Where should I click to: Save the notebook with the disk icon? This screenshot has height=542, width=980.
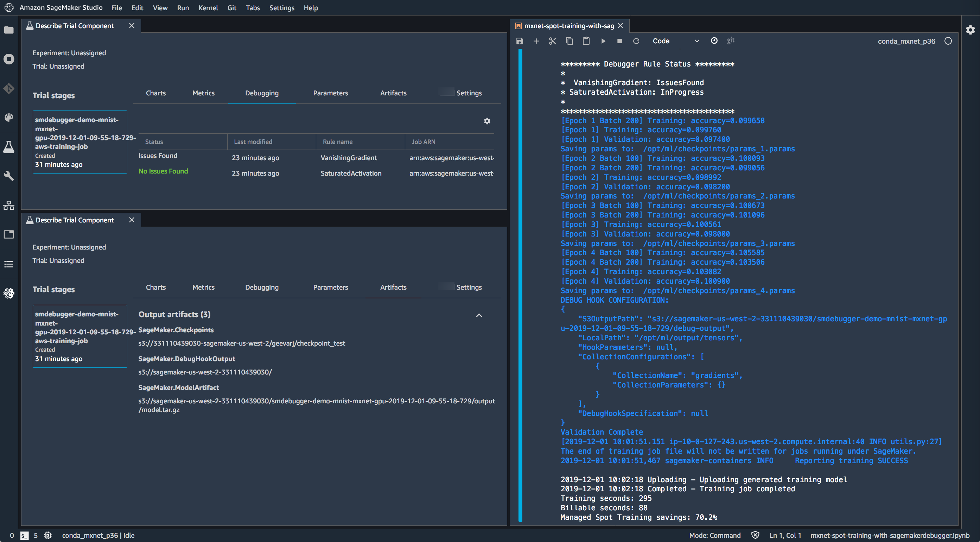(x=520, y=41)
